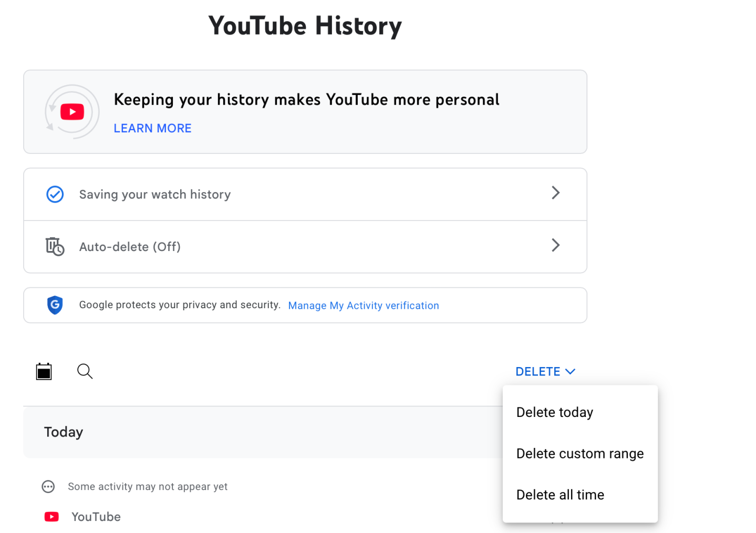756x533 pixels.
Task: Click the Today section header
Action: (64, 432)
